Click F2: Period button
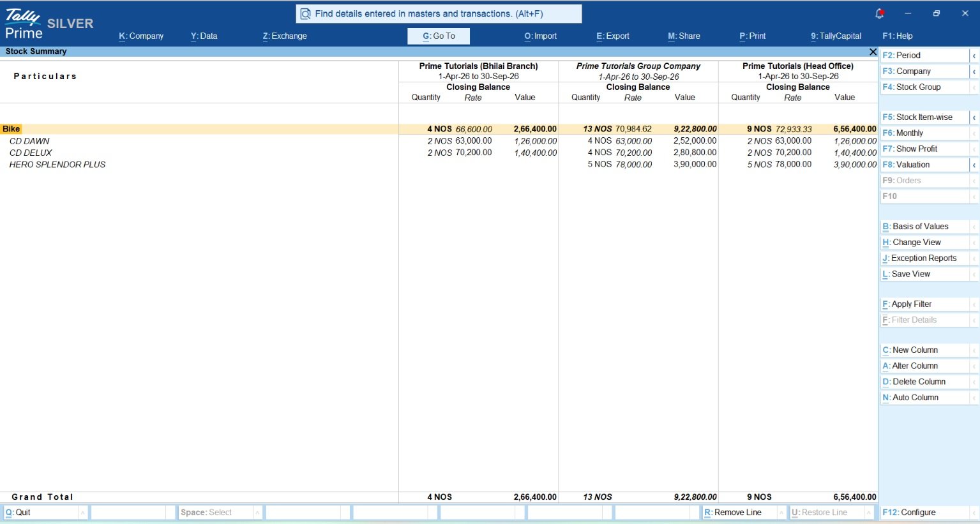Viewport: 980px width, 524px height. [x=924, y=56]
